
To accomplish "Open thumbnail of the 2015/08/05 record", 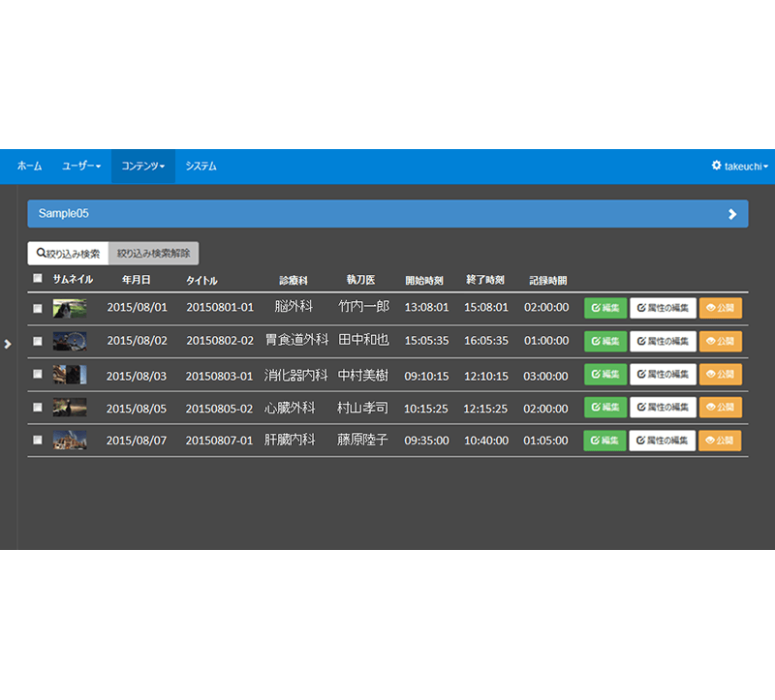I will tap(70, 407).
